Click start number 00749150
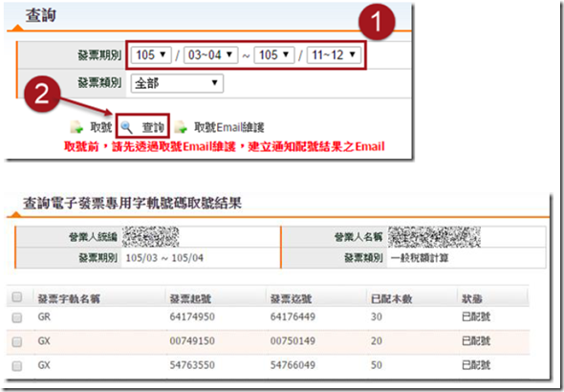Viewport: 564px width, 392px height. (x=192, y=341)
